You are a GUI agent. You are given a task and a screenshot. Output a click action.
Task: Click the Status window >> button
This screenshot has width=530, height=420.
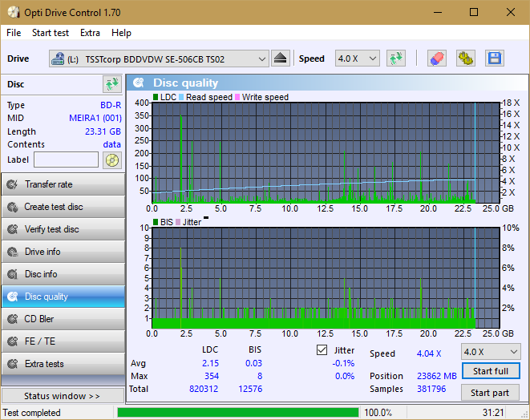pyautogui.click(x=63, y=396)
